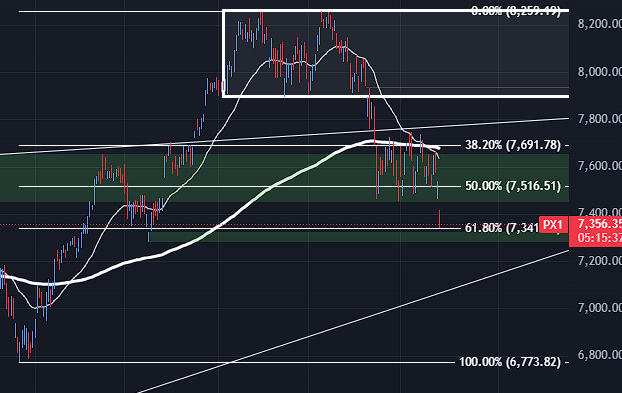Viewport: 622px width, 393px height.
Task: Click the 7,000.00 price axis label
Action: 600,308
